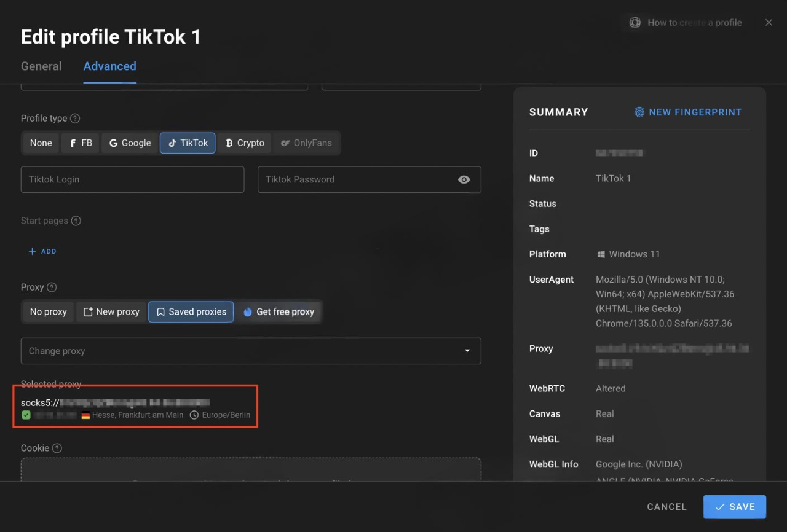Click the Canvas Real value
The image size is (787, 532).
pos(605,414)
